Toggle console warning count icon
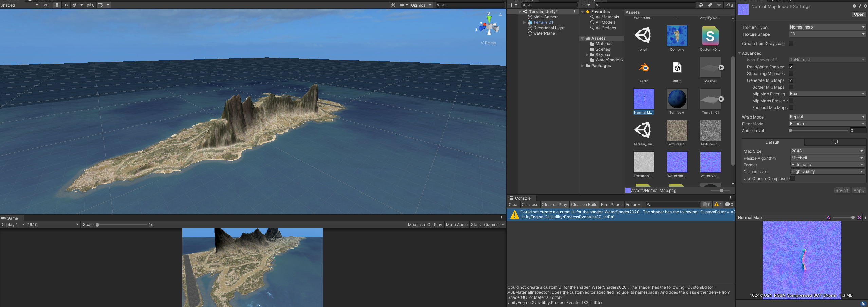This screenshot has width=868, height=307. point(718,205)
